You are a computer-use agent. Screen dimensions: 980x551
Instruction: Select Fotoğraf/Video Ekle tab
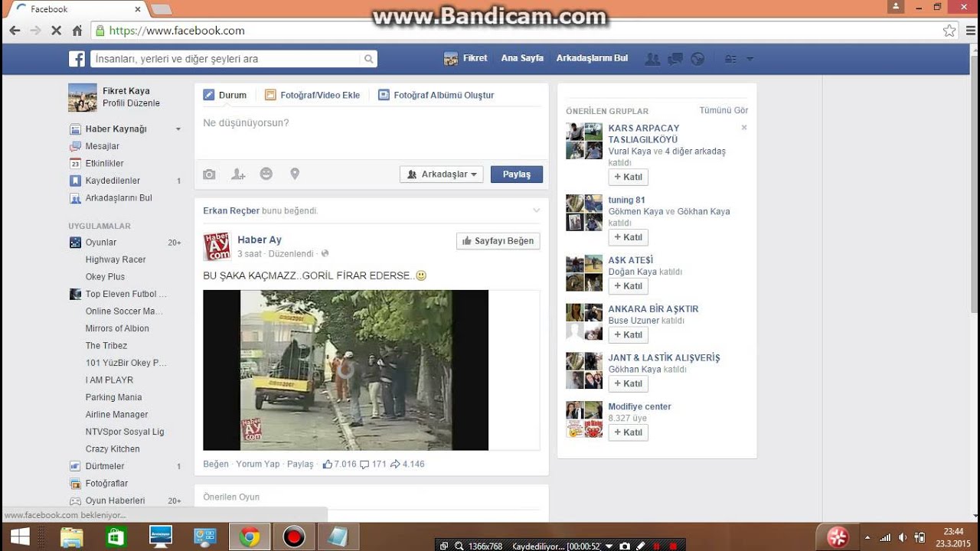click(x=312, y=95)
